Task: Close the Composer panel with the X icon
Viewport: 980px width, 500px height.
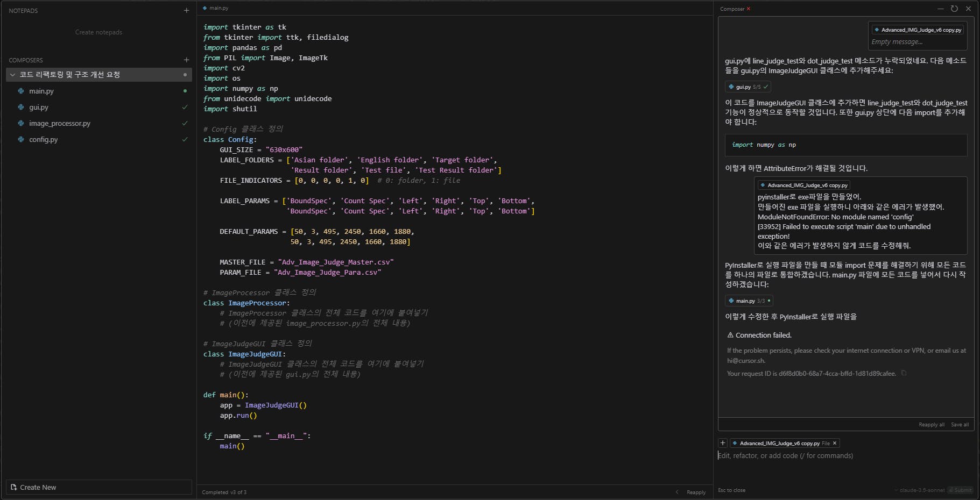Action: pyautogui.click(x=968, y=9)
